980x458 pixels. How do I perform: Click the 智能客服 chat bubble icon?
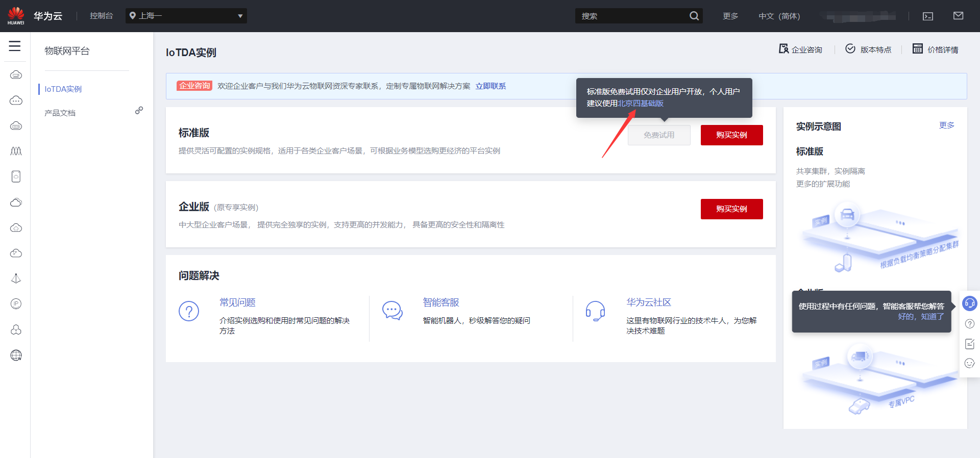pyautogui.click(x=393, y=310)
